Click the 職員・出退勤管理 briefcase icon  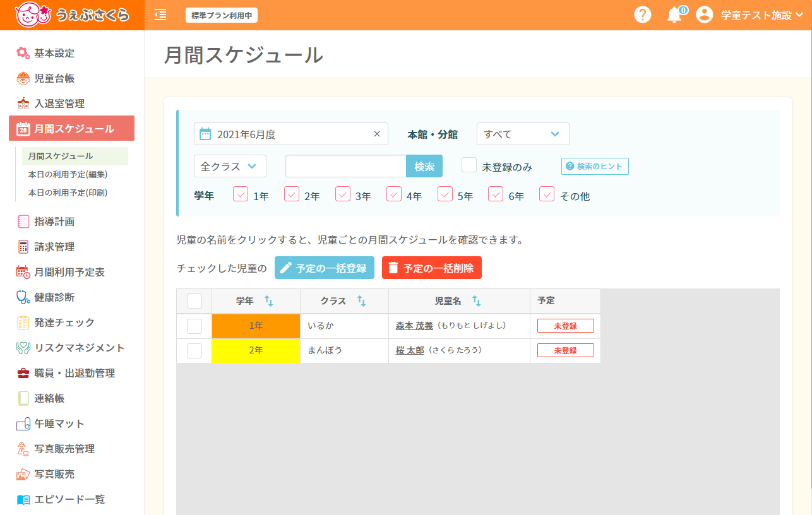[x=23, y=373]
